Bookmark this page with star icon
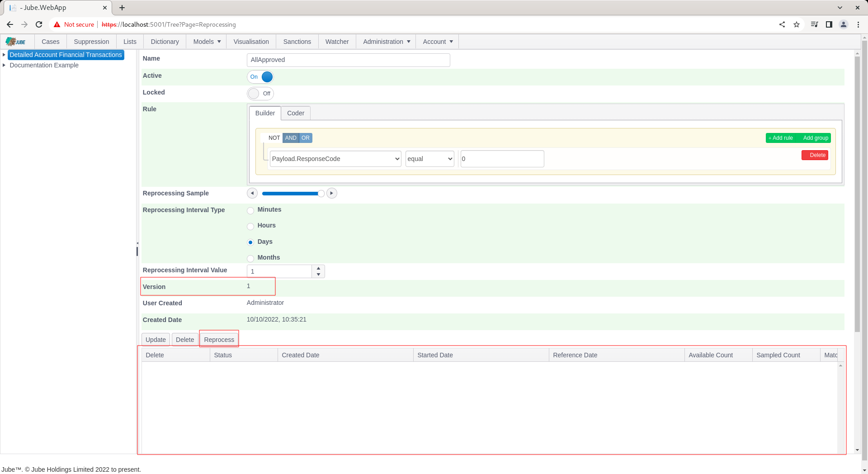The image size is (868, 474). coord(797,24)
